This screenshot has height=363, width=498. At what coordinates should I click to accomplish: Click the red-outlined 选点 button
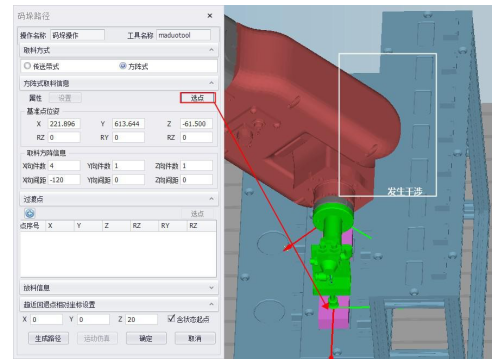pos(198,98)
